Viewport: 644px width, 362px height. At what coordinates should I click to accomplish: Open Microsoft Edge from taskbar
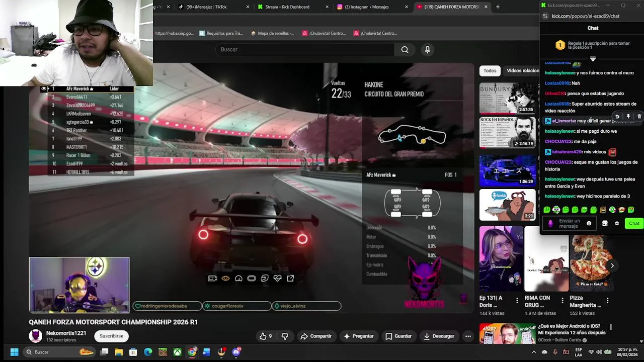[148, 352]
